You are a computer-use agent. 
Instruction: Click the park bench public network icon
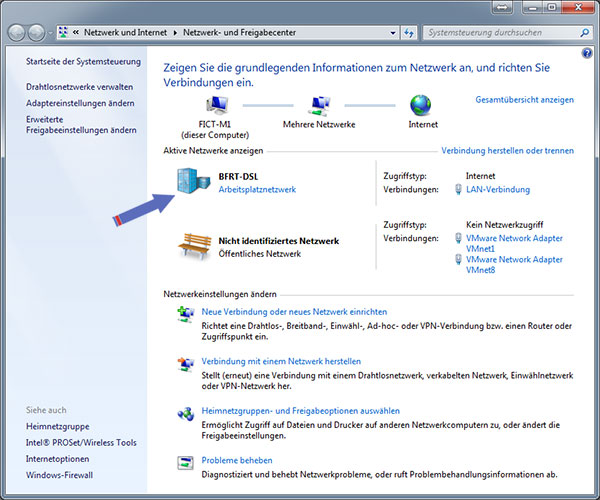195,246
